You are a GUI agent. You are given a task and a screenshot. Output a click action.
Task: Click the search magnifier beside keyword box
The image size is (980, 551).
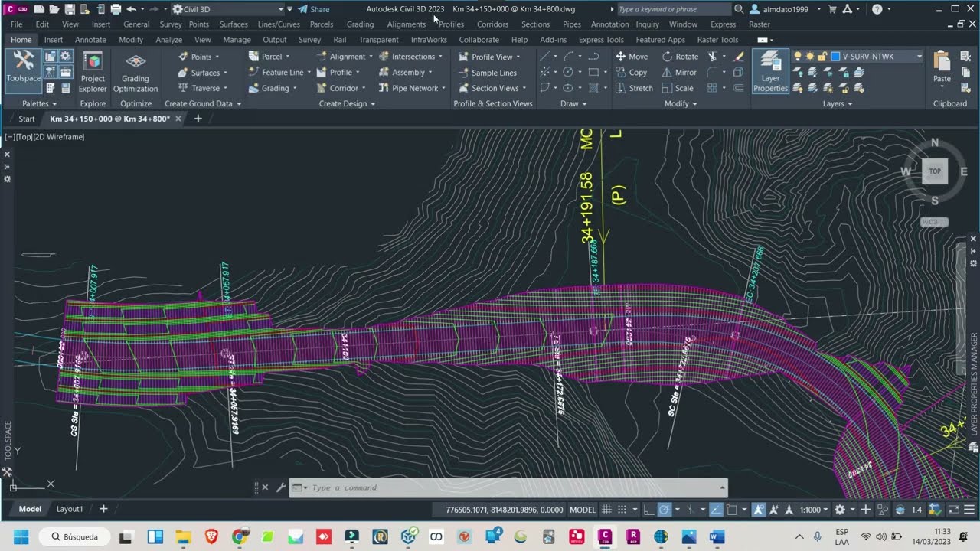pos(739,9)
